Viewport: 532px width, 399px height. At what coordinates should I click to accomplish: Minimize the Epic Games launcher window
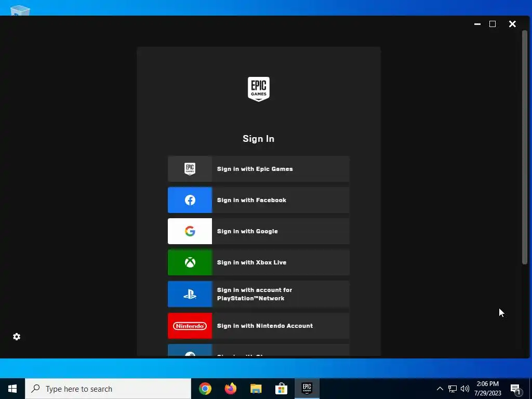click(x=477, y=24)
